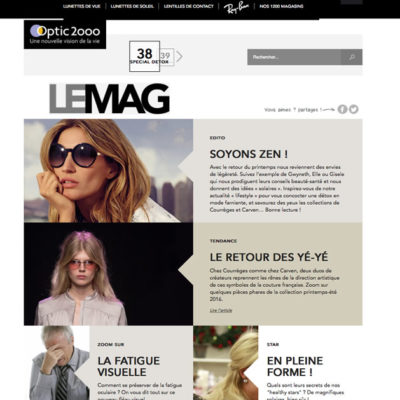Select issue 39 box
This screenshot has height=400, width=400.
click(x=167, y=57)
